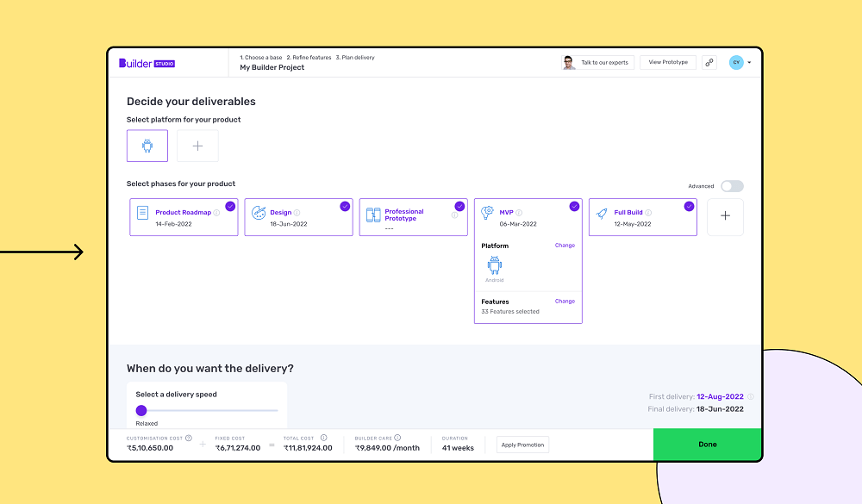Uncheck the Design phase

pyautogui.click(x=345, y=206)
